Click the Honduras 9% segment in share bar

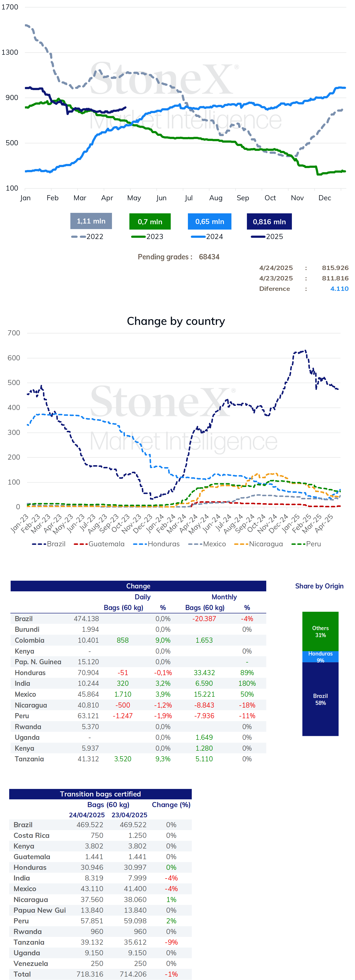coord(320,657)
